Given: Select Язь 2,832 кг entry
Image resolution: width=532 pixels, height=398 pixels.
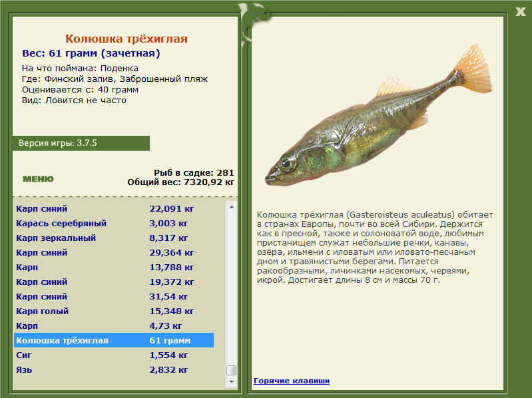Looking at the screenshot, I should pyautogui.click(x=114, y=369).
